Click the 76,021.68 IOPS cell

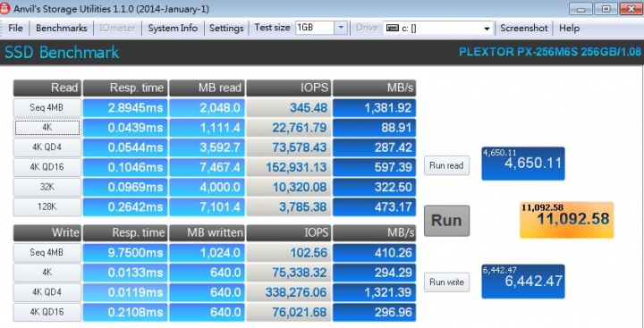pos(289,312)
